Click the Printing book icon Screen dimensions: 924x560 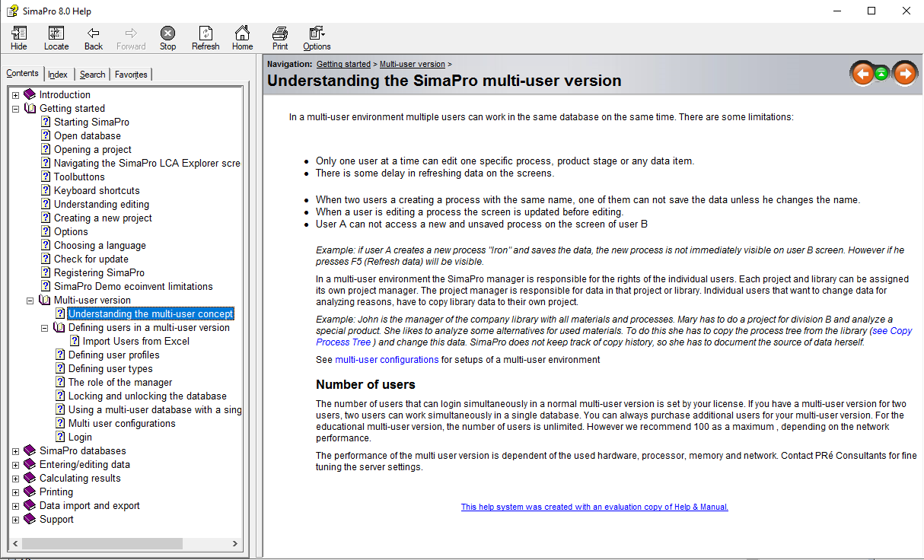point(30,492)
